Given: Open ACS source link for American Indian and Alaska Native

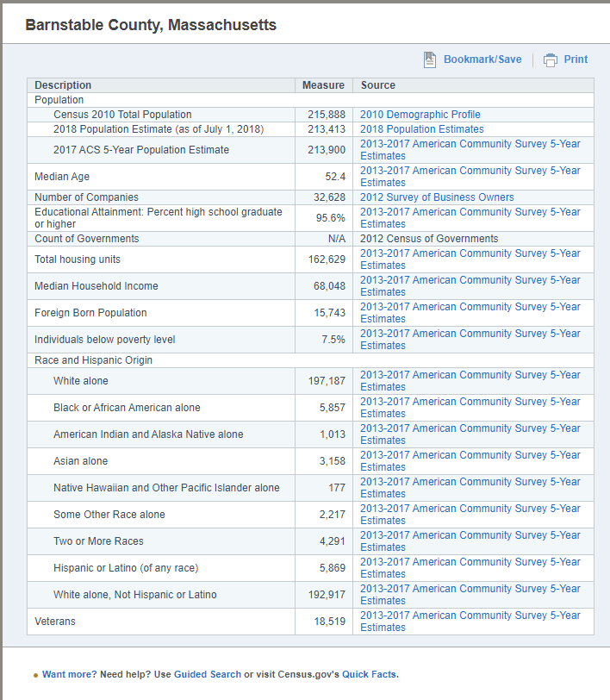Looking at the screenshot, I should (470, 434).
